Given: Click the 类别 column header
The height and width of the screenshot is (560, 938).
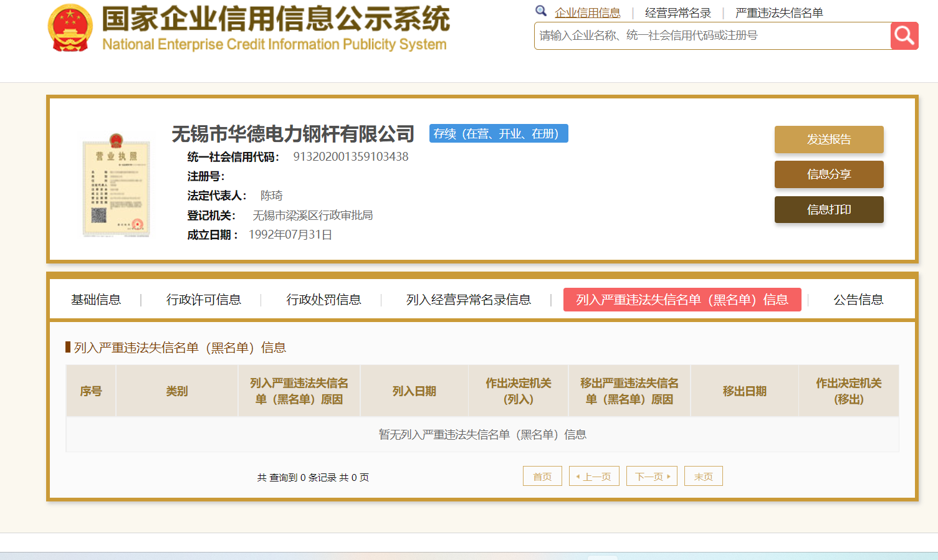Looking at the screenshot, I should click(177, 391).
